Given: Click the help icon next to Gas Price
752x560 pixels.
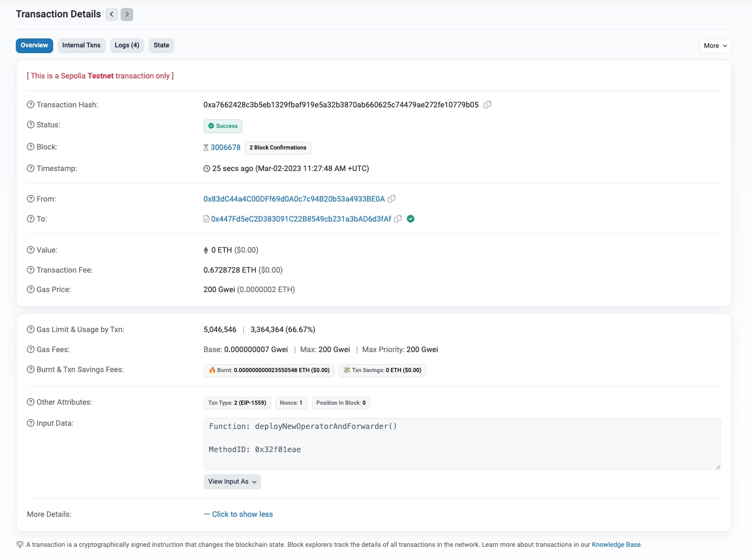Looking at the screenshot, I should (x=31, y=289).
